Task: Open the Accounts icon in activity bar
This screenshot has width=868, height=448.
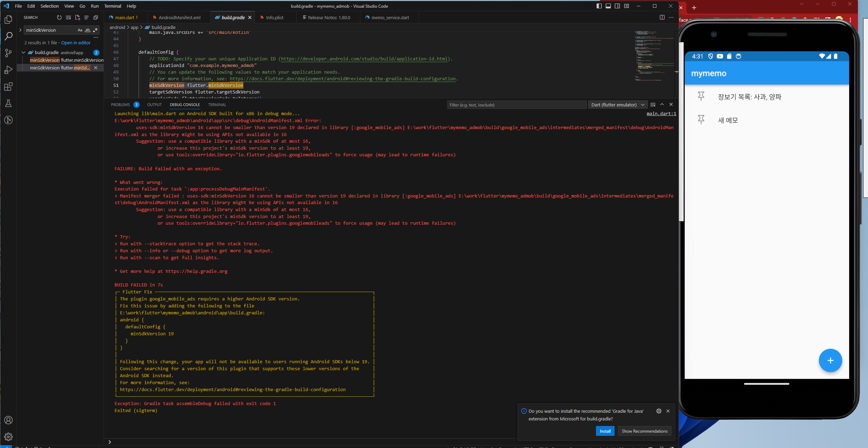Action: 8,420
